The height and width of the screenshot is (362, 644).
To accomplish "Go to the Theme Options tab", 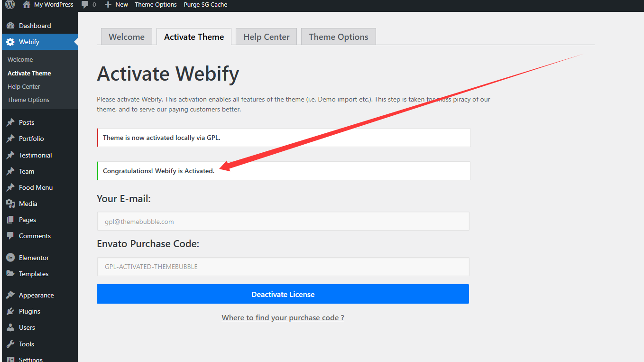I will pos(339,37).
